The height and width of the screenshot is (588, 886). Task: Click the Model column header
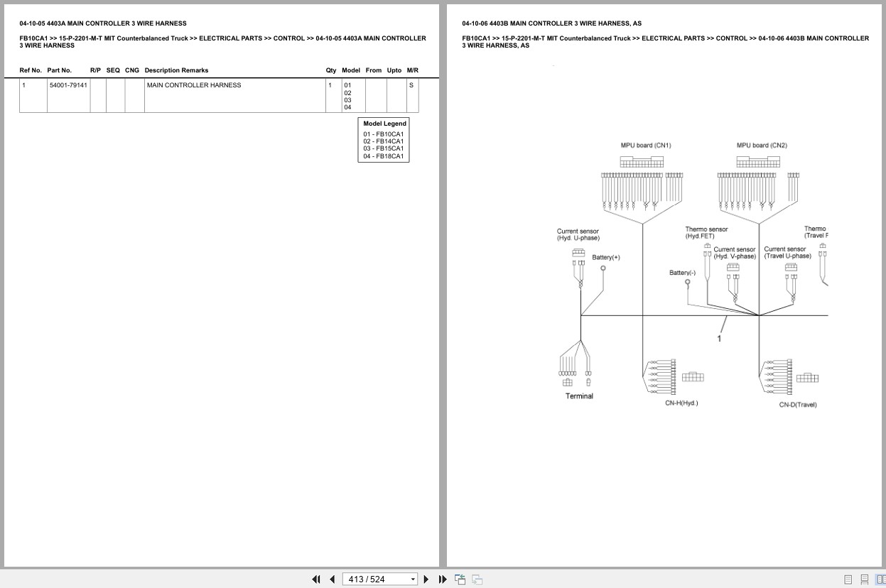coord(351,70)
